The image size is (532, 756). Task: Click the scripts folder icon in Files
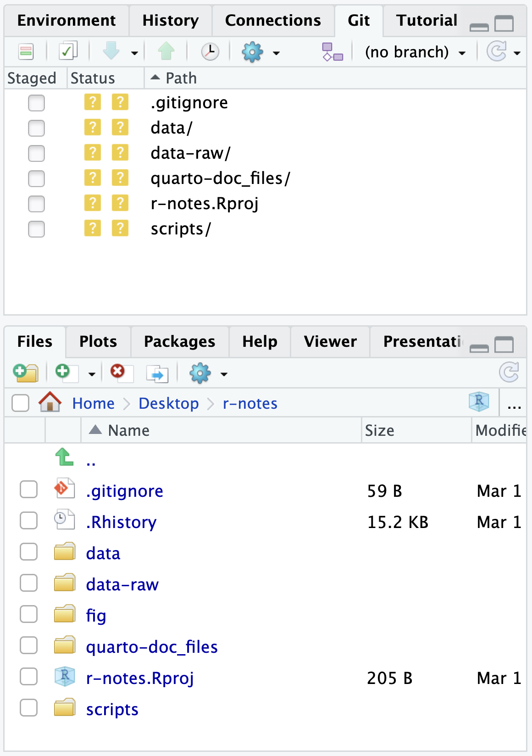point(65,707)
